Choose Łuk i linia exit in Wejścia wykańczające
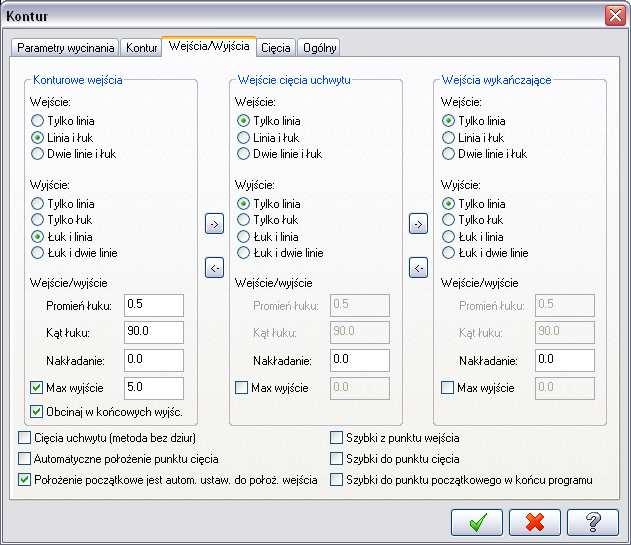The width and height of the screenshot is (631, 545). click(473, 237)
